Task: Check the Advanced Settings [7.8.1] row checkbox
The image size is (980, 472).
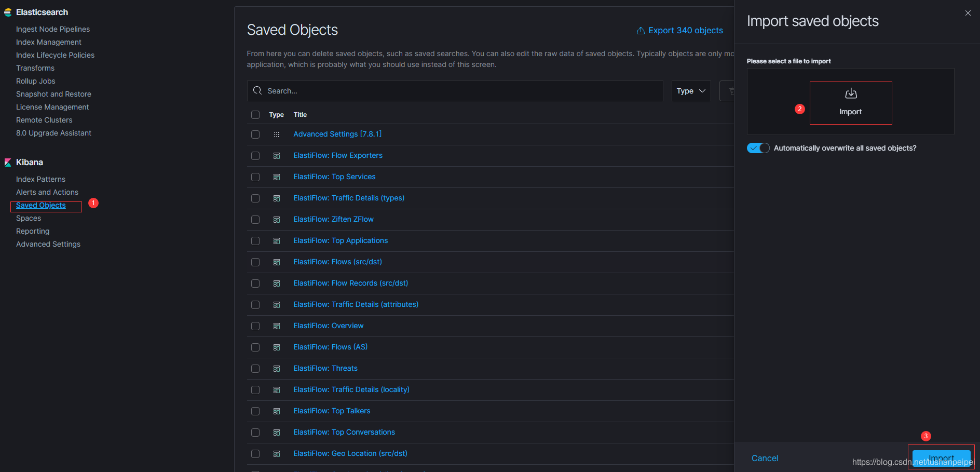Action: coord(255,134)
